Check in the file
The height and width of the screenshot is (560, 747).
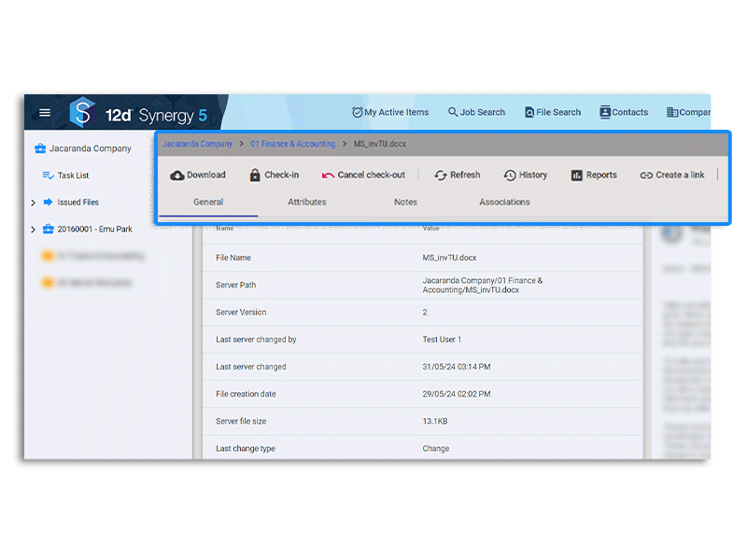[x=274, y=175]
